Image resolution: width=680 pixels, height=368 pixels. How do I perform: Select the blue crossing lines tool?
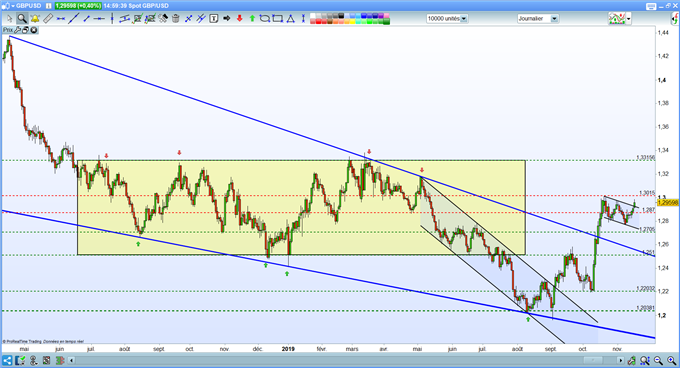pos(189,19)
